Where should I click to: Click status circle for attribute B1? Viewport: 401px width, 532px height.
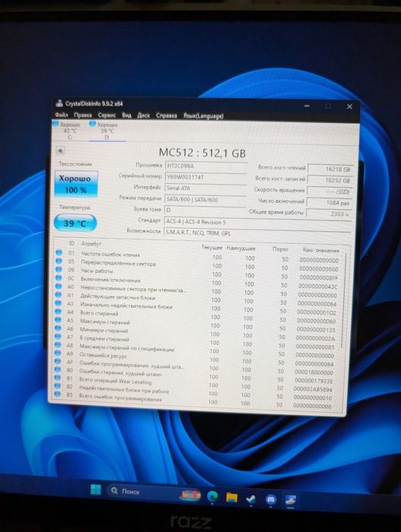click(57, 378)
